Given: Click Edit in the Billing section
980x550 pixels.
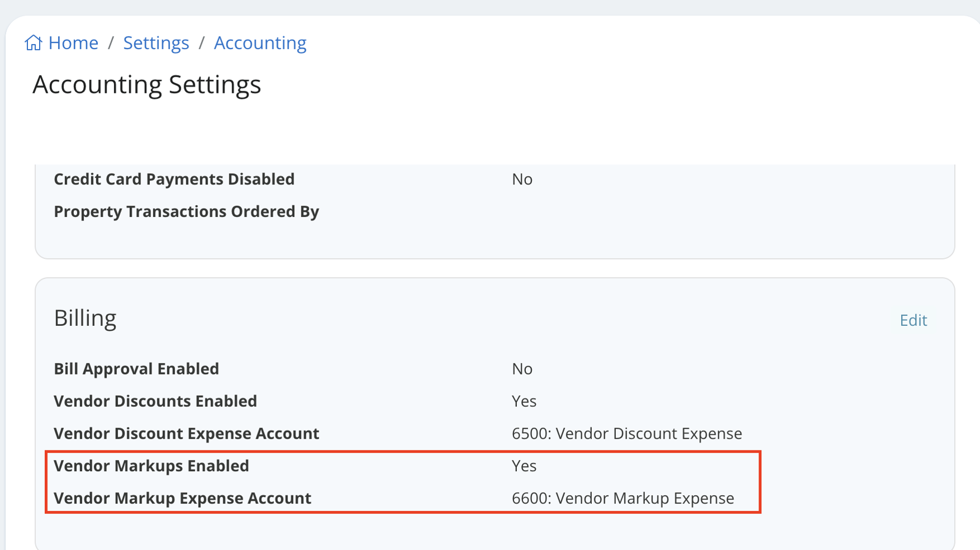Looking at the screenshot, I should 913,320.
